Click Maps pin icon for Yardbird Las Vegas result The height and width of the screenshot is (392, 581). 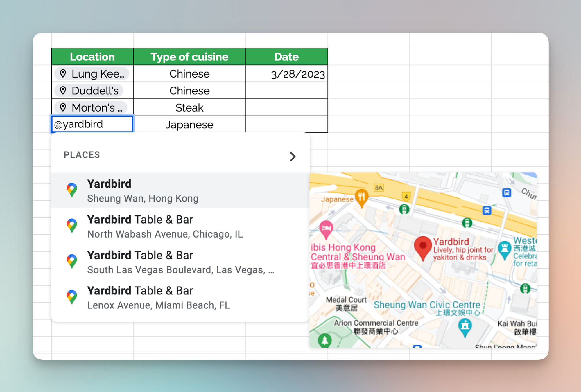(72, 262)
